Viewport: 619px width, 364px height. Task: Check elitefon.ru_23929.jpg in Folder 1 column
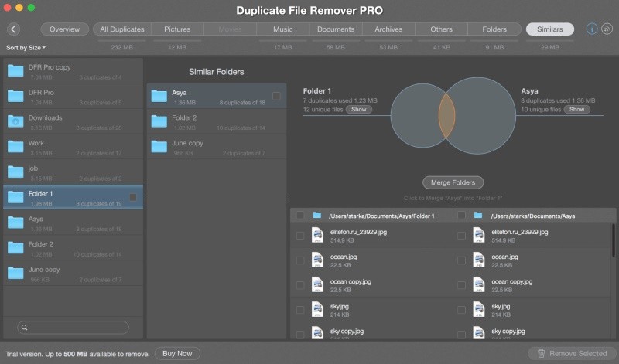(x=300, y=236)
